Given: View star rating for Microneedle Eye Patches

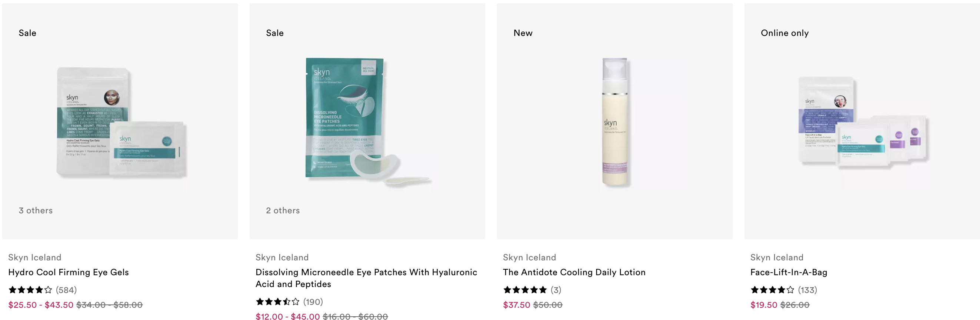Looking at the screenshot, I should coord(278,302).
